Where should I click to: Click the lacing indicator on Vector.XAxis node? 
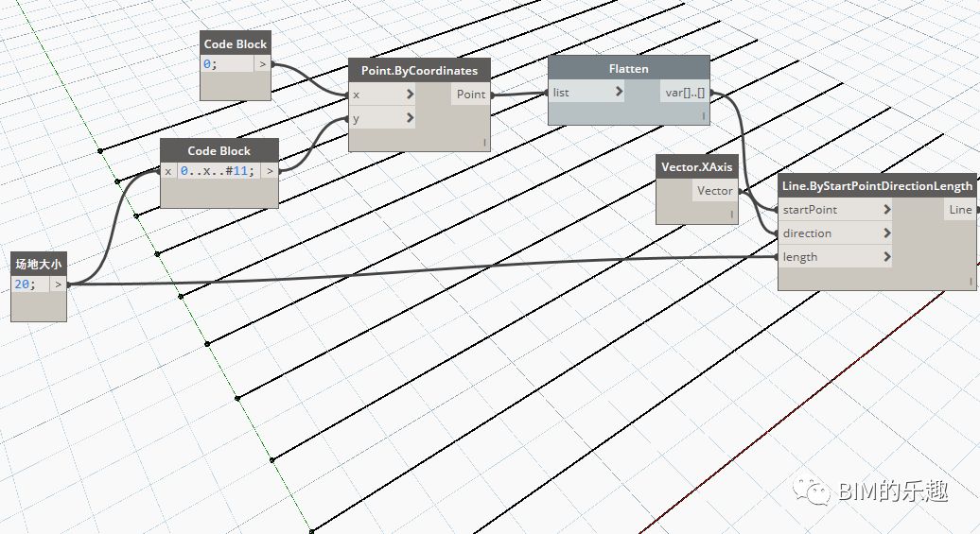732,215
